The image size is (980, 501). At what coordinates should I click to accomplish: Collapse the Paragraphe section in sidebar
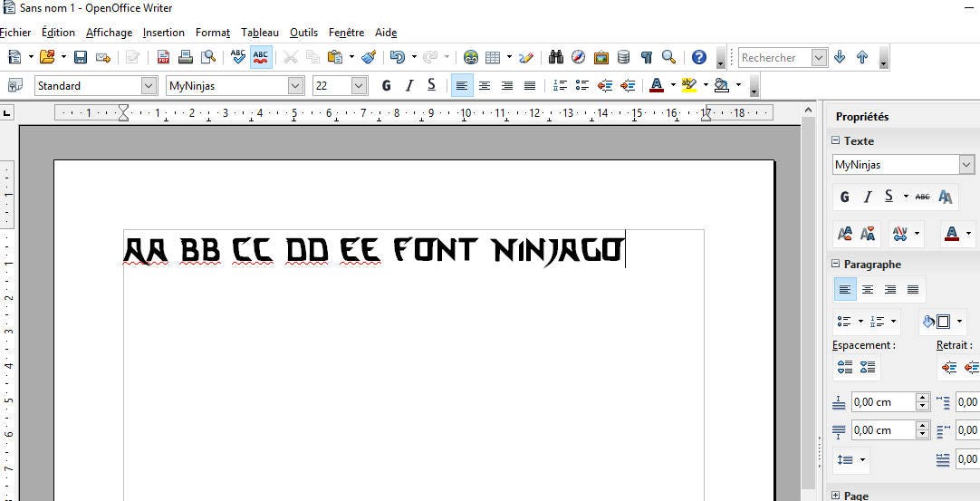pos(836,264)
